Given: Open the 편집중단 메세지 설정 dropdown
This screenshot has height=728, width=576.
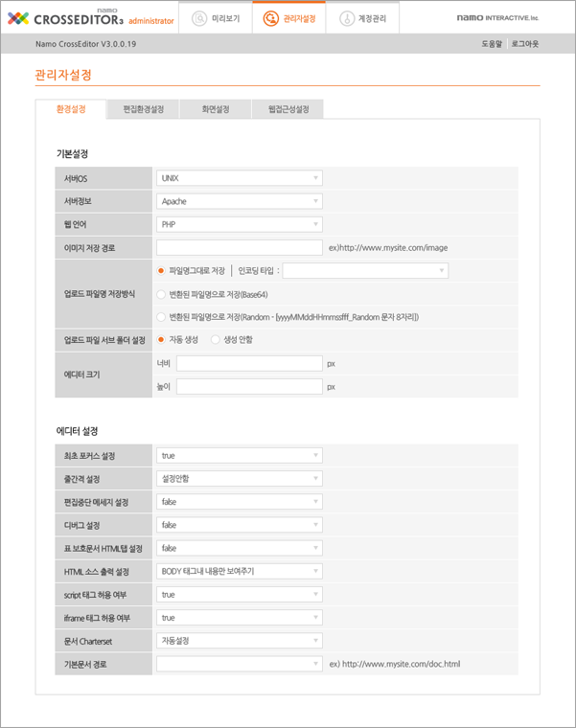Looking at the screenshot, I should [240, 502].
